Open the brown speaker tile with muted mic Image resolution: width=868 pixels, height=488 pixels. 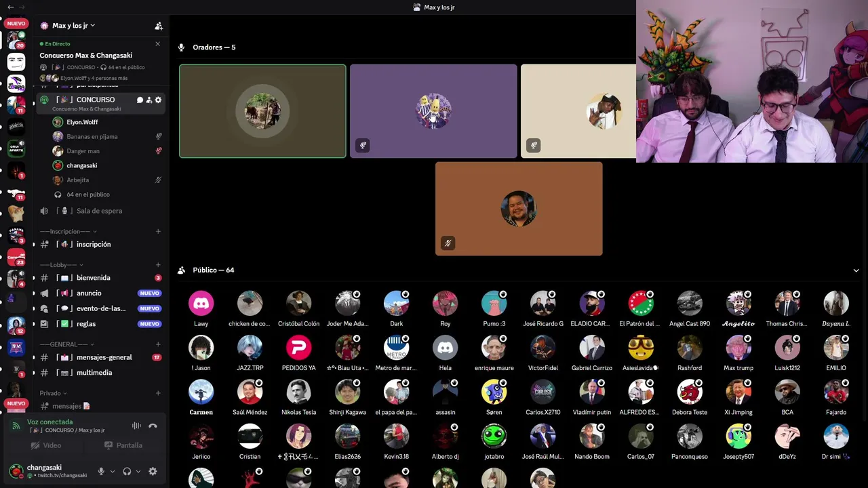tap(519, 209)
